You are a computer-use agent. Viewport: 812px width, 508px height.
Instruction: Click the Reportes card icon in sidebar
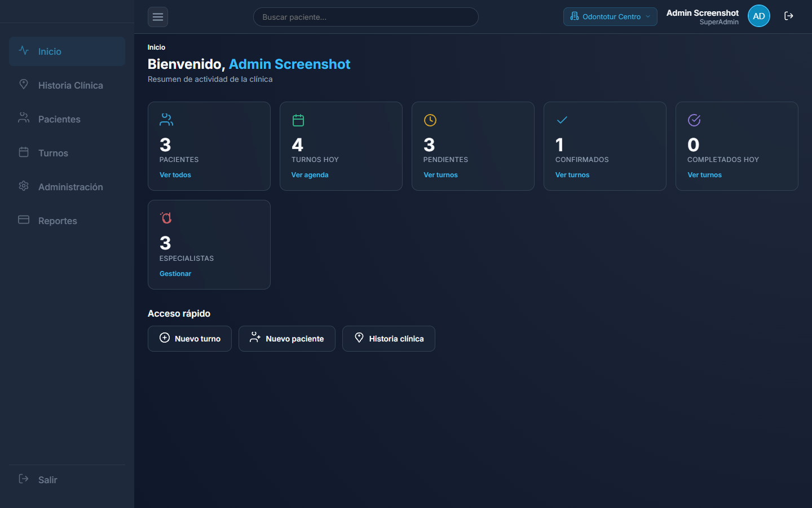pos(24,220)
